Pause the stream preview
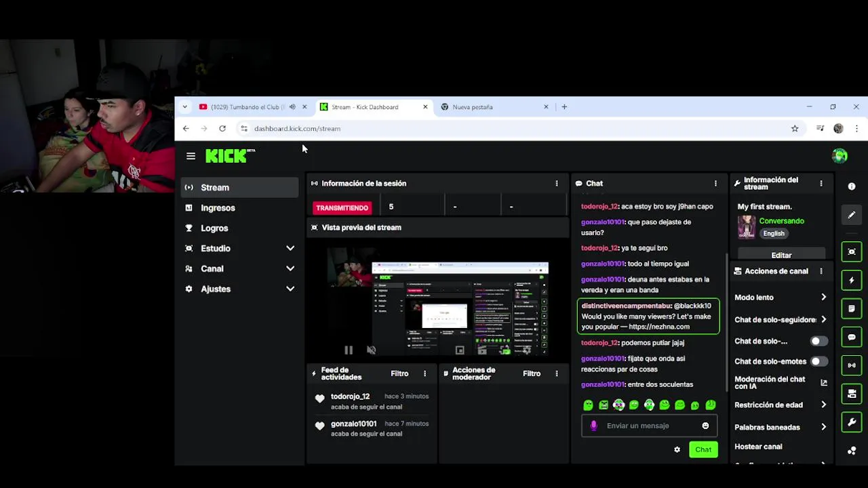The image size is (868, 488). point(348,350)
